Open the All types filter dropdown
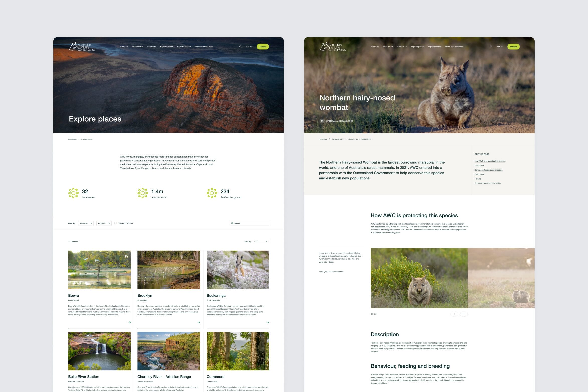This screenshot has height=392, width=588. pos(104,223)
